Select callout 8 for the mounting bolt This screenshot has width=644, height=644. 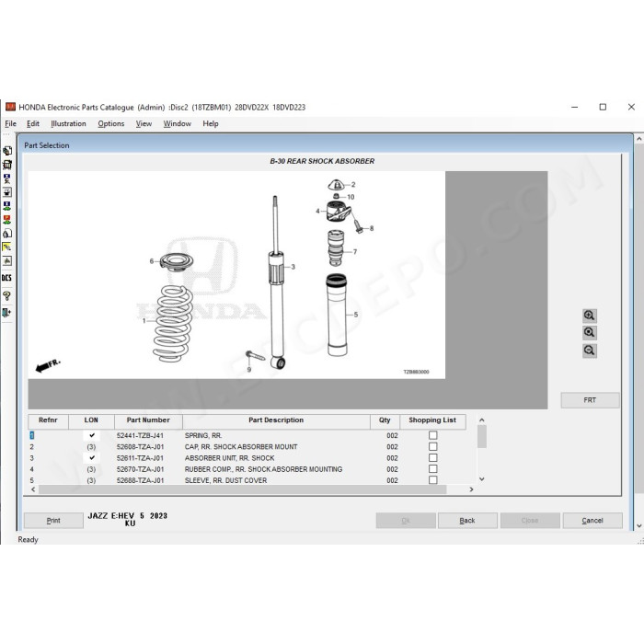(x=372, y=228)
